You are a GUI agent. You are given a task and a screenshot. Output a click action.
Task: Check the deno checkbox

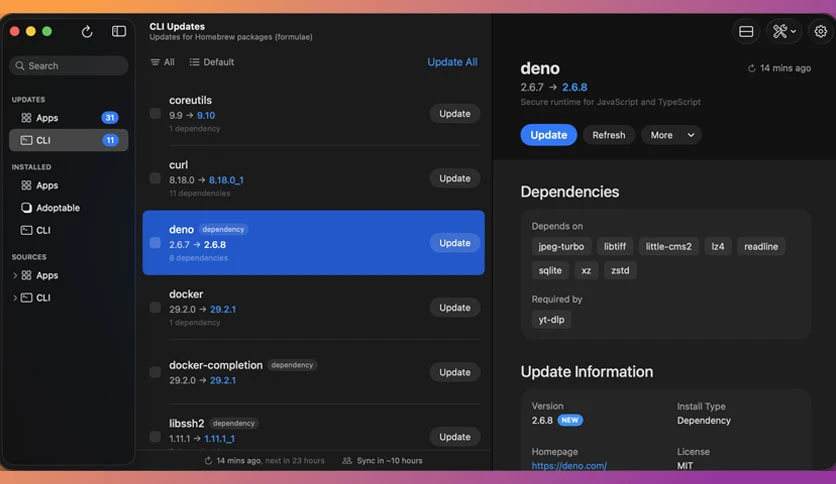(x=155, y=243)
